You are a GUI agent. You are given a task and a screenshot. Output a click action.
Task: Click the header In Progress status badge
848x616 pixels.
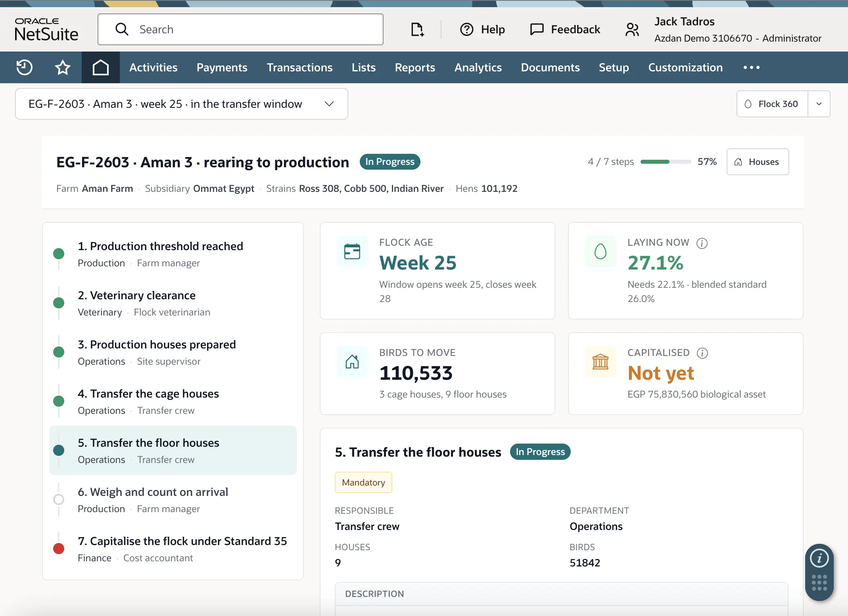390,162
